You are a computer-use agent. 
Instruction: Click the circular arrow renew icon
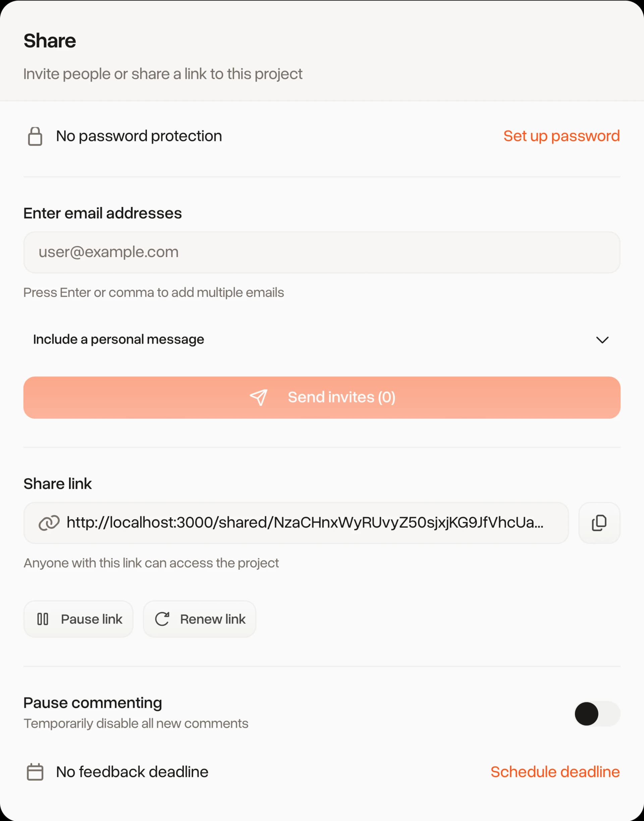[162, 619]
